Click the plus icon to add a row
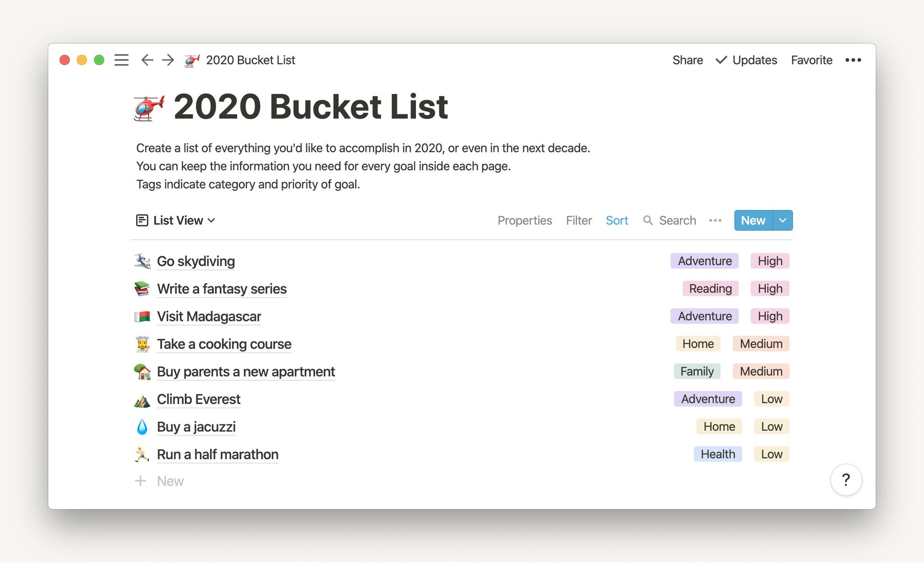Image resolution: width=924 pixels, height=573 pixels. coord(140,481)
